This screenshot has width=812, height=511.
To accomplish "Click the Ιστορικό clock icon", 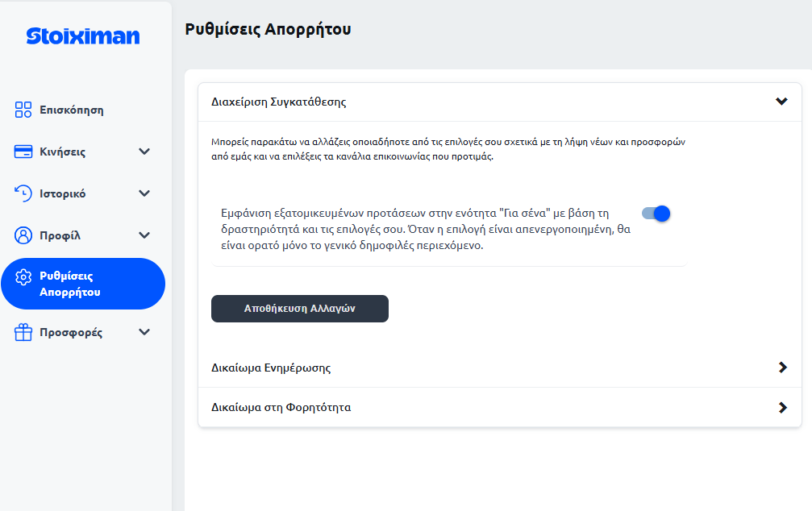I will tap(23, 193).
